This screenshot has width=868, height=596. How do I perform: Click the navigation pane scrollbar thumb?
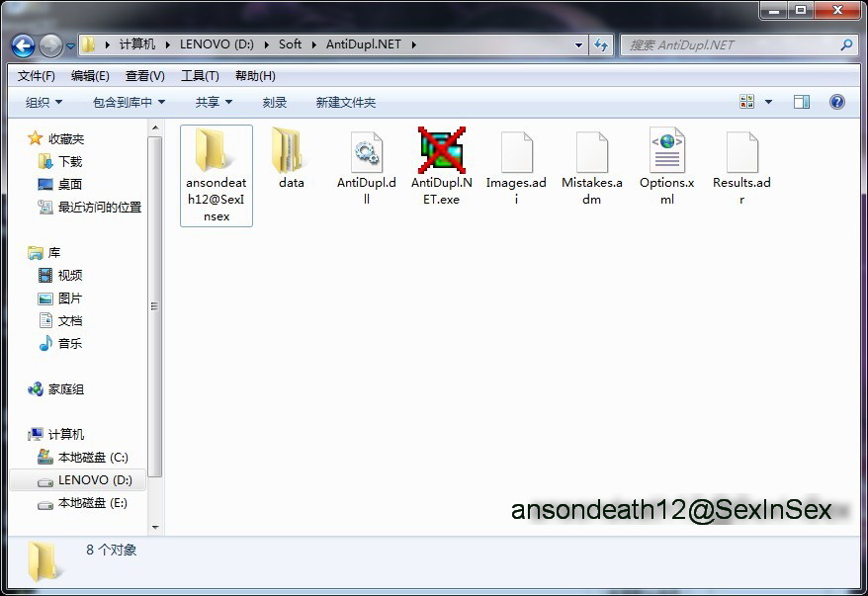click(155, 306)
